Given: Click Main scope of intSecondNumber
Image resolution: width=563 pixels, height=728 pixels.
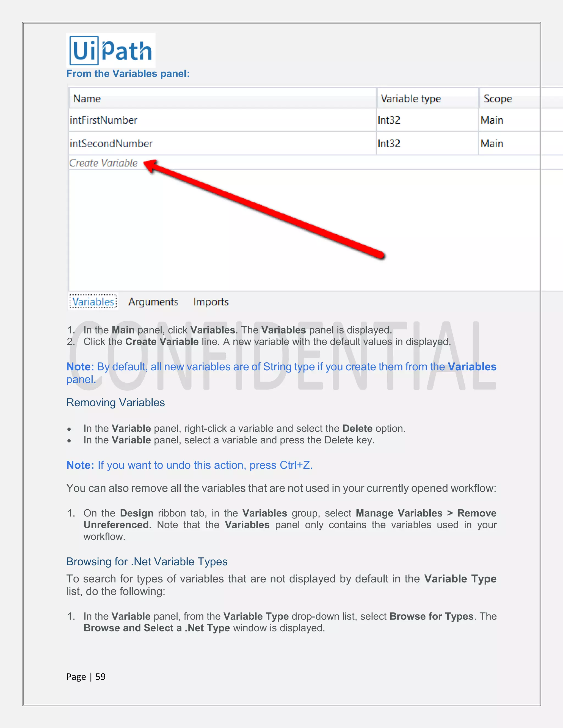Looking at the screenshot, I should coord(492,144).
